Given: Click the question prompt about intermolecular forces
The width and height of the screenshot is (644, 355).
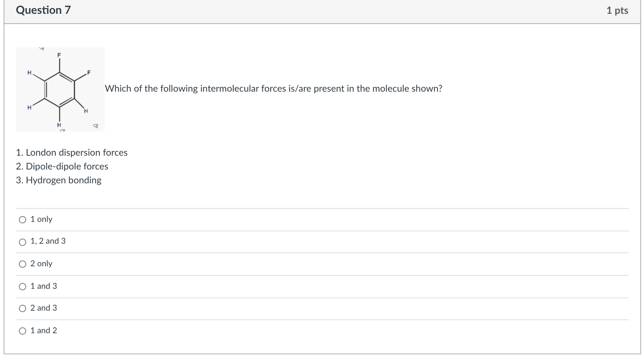Looking at the screenshot, I should (x=274, y=88).
